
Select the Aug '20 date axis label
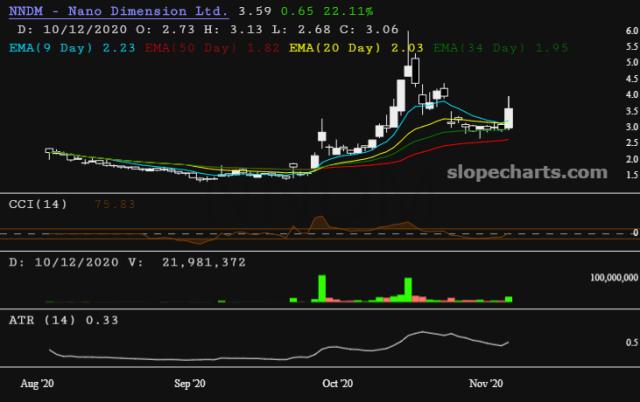(36, 383)
